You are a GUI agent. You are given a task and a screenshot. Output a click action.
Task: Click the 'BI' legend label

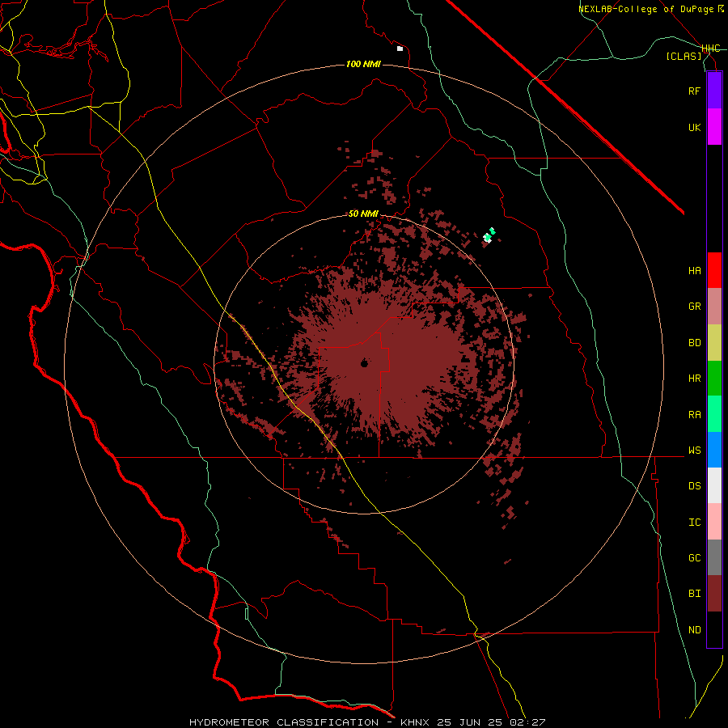(x=694, y=594)
